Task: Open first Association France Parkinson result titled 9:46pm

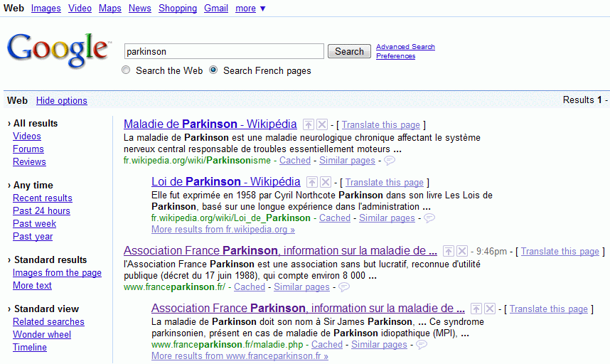Action: pyautogui.click(x=280, y=251)
